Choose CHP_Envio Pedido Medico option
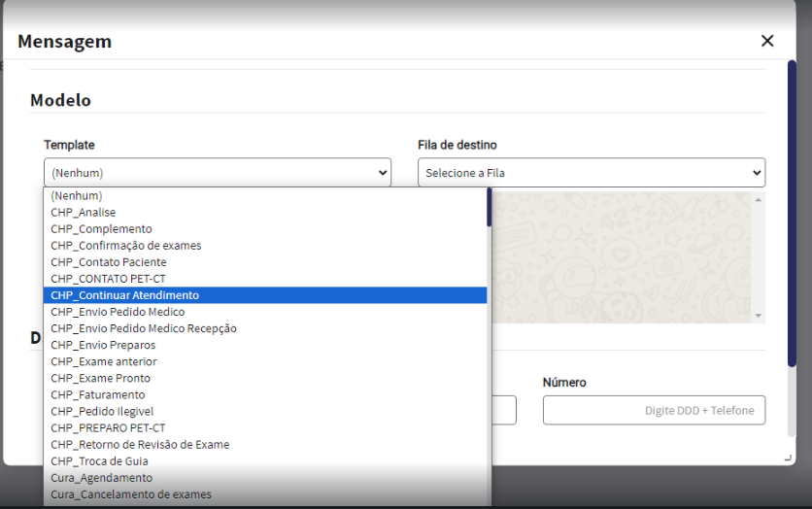Viewport: 812px width, 509px height. (x=265, y=312)
